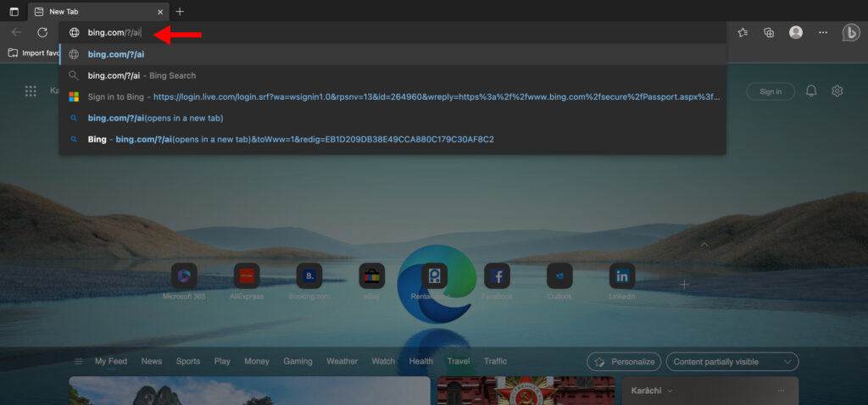Image resolution: width=868 pixels, height=405 pixels.
Task: Open the Favorites star icon
Action: coord(743,32)
